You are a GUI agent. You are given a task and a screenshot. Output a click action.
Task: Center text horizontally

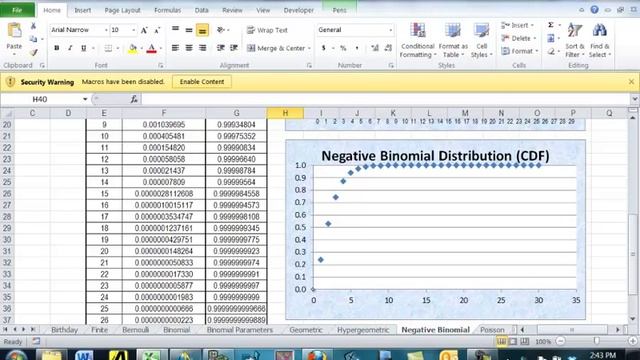(189, 48)
